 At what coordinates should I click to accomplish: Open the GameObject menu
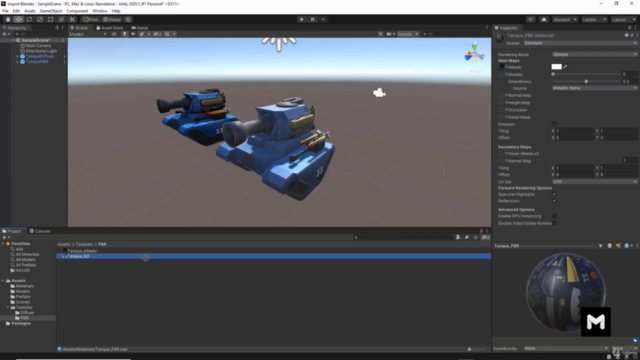[51, 11]
